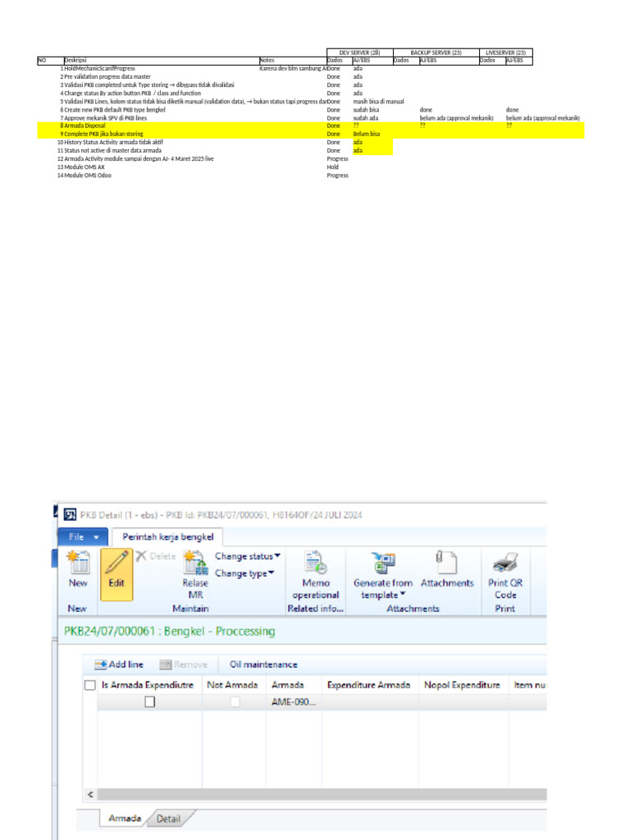
Task: Click the Oil maintenance button
Action: [263, 664]
